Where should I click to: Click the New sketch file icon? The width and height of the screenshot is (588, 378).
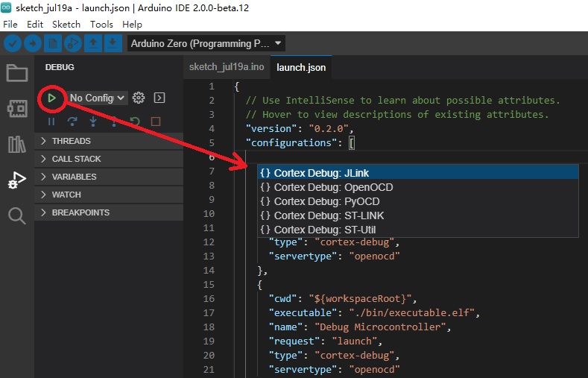(x=53, y=43)
